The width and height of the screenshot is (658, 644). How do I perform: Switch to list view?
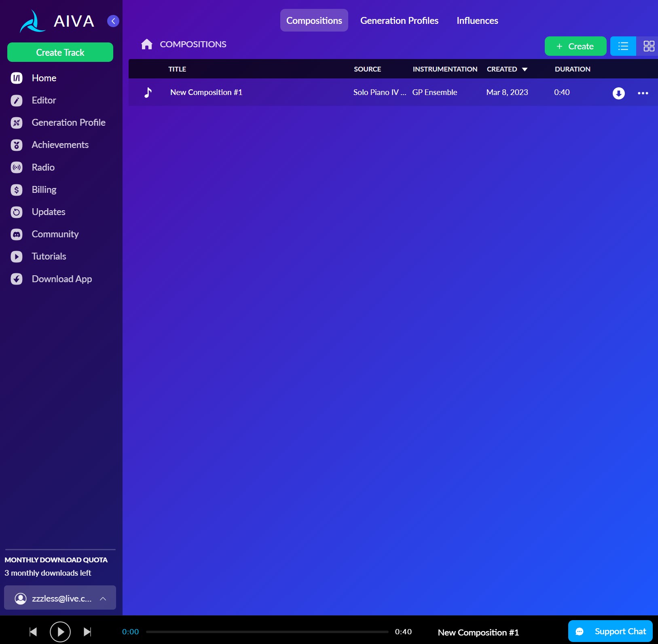623,46
